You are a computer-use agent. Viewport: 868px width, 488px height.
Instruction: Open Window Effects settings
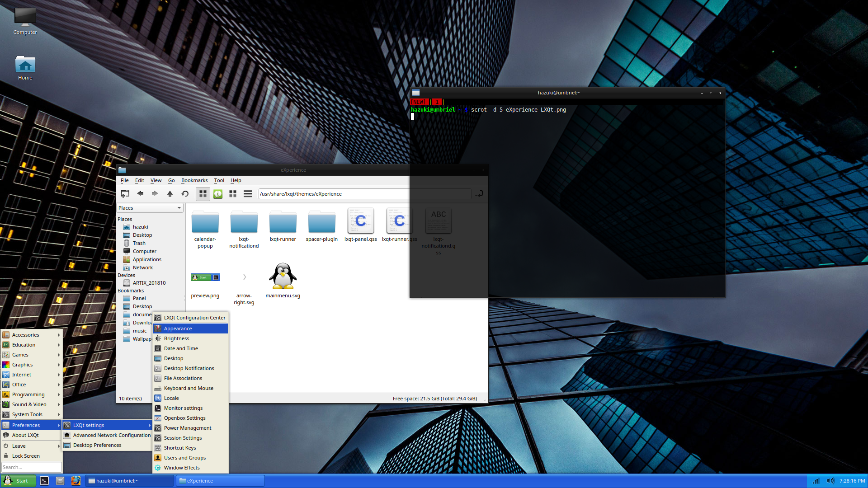(190, 468)
